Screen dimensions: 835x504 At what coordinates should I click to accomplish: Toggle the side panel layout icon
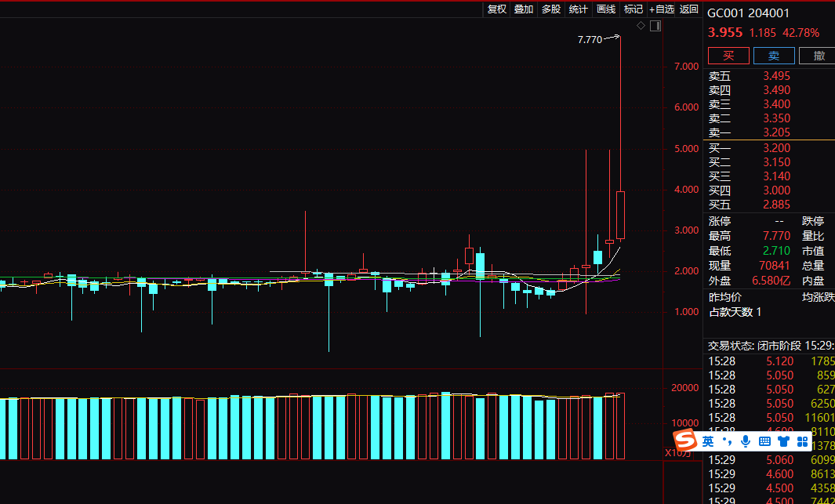coord(655,26)
